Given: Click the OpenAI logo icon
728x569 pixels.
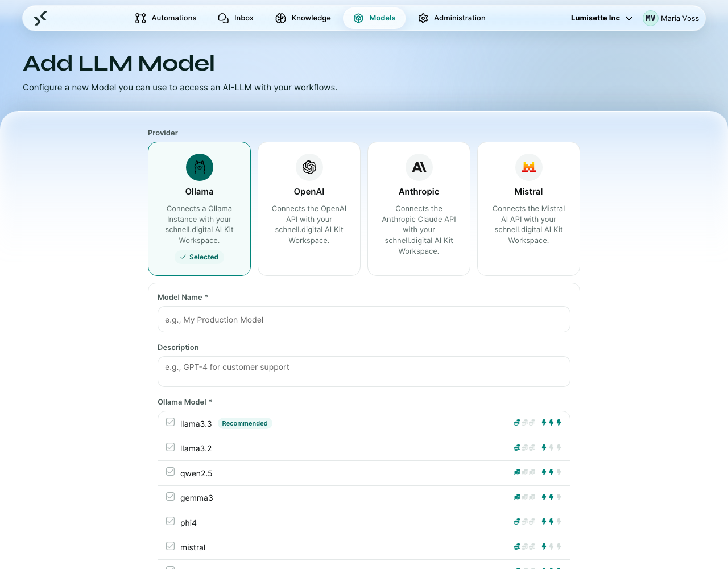Looking at the screenshot, I should (x=309, y=167).
